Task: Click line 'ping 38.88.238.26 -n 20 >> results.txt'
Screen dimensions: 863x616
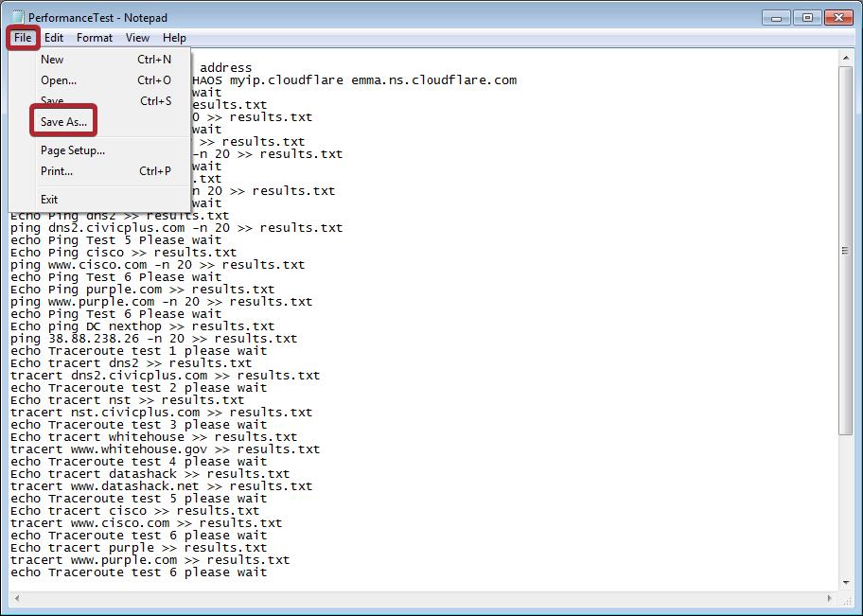Action: coord(153,339)
